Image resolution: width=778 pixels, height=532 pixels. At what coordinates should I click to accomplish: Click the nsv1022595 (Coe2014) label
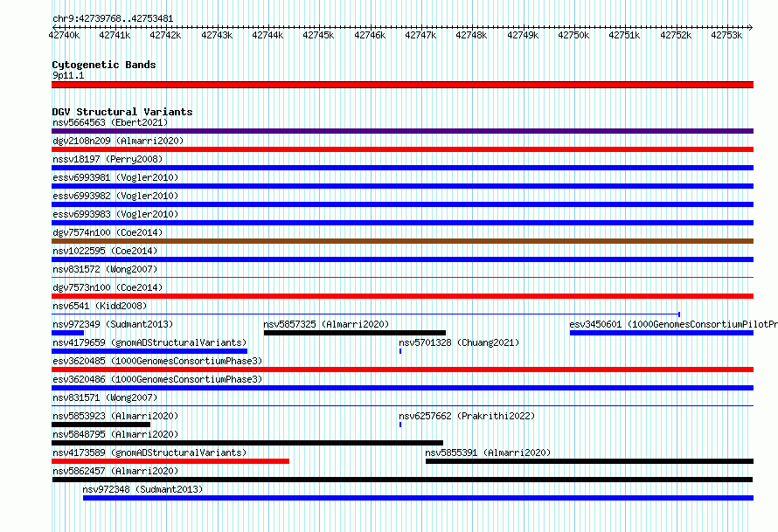coord(105,251)
